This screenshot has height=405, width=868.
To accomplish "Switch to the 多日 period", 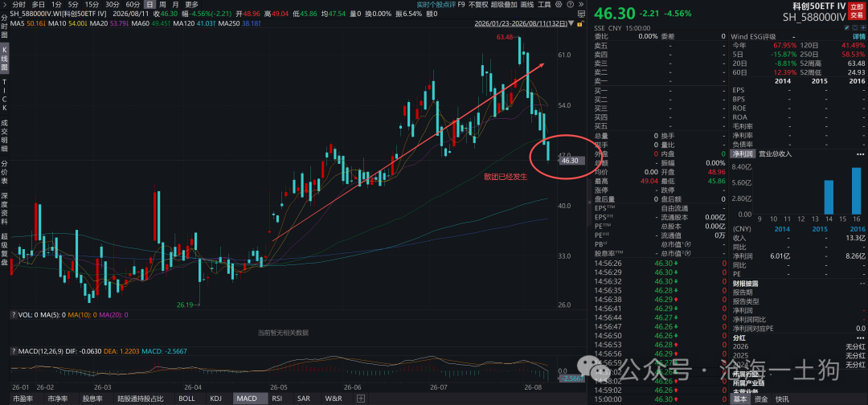I will point(39,5).
